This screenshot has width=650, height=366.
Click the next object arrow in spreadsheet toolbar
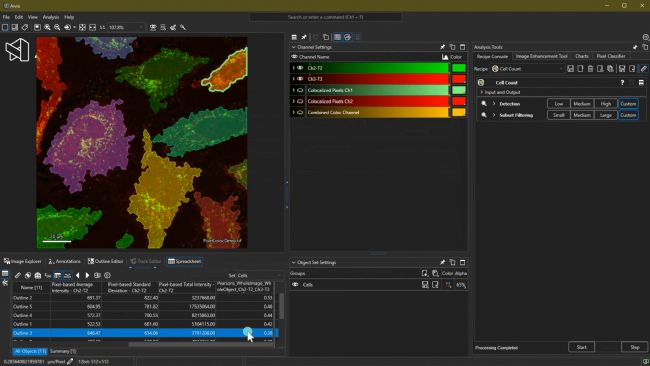tap(87, 275)
